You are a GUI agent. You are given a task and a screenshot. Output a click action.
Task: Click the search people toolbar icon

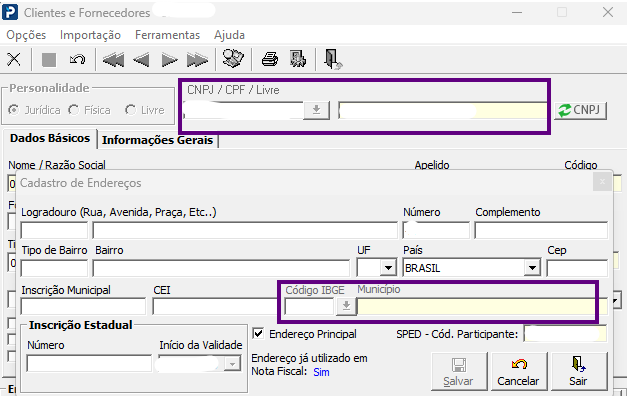pos(233,59)
